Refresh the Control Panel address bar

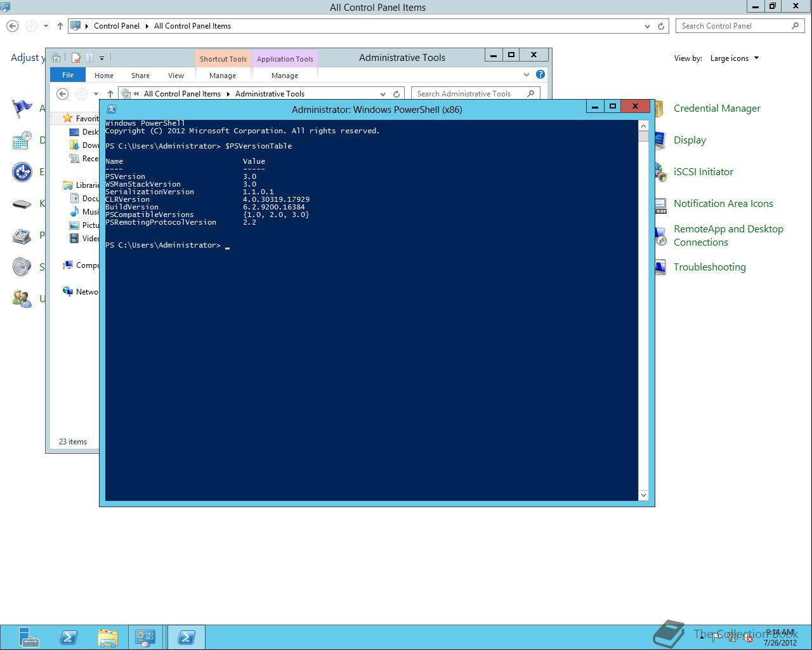tap(661, 26)
